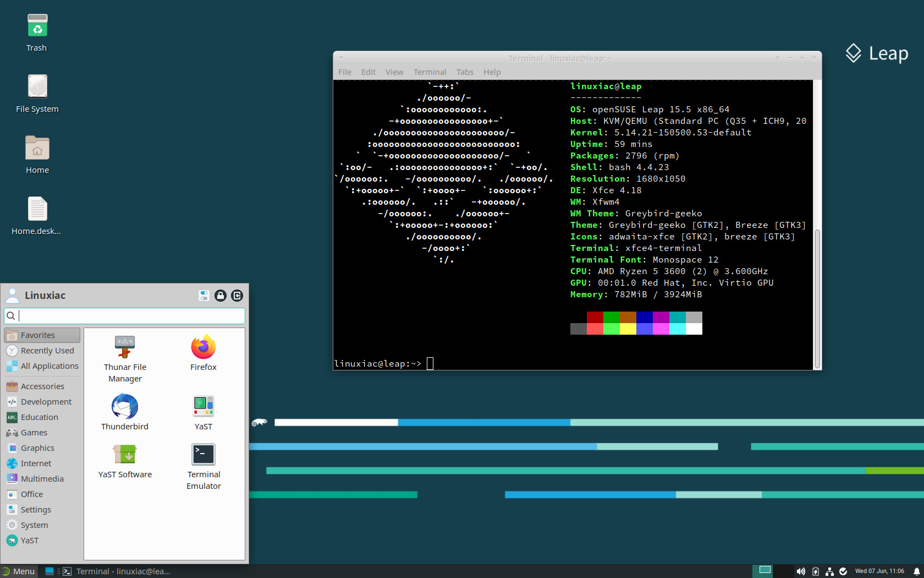This screenshot has width=924, height=578.
Task: Click the Linuxiac username label in menu
Action: coord(45,296)
